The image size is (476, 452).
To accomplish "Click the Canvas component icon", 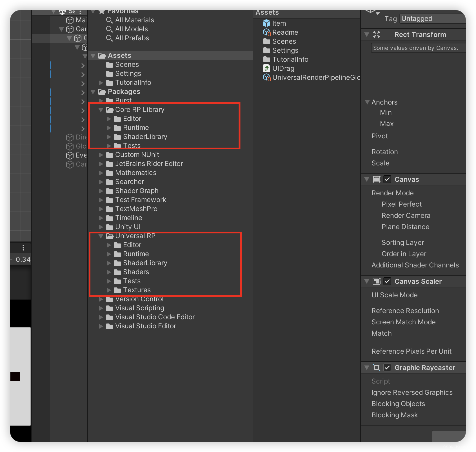I will click(377, 179).
